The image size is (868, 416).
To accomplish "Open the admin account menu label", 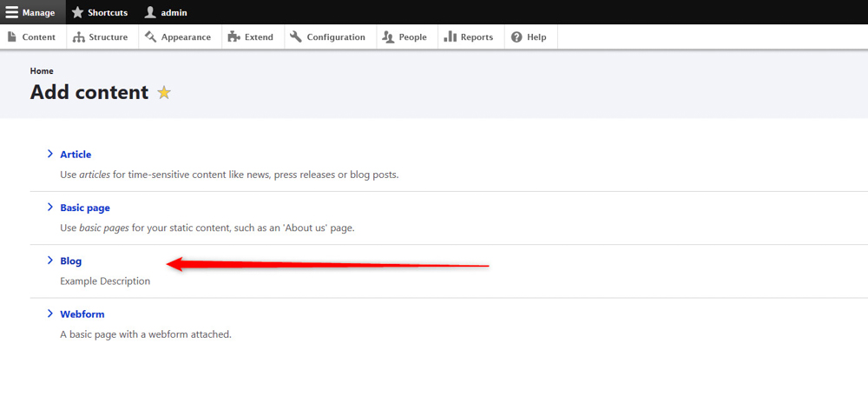I will tap(174, 13).
